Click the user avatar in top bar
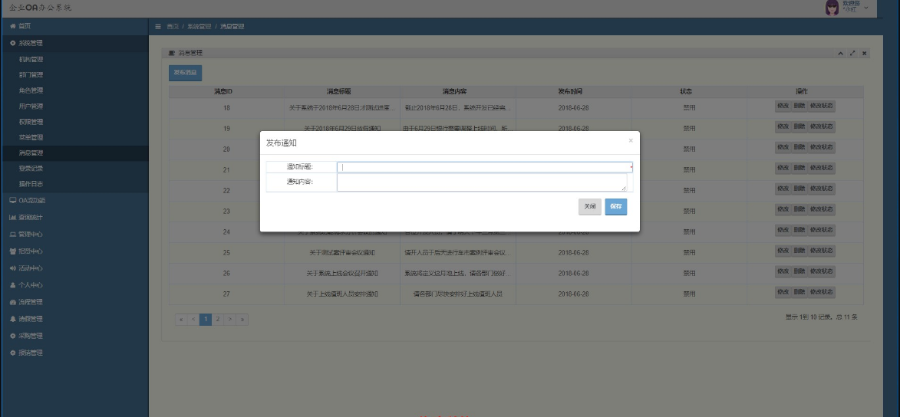The height and width of the screenshot is (417, 900). pos(832,8)
